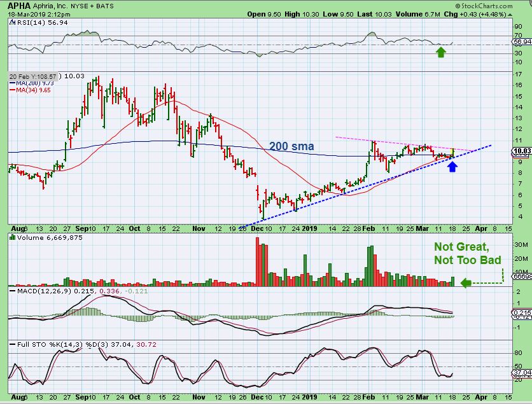Screen dimensions: 532x404
Task: Click Mar on the price chart date axis
Action: [422, 228]
